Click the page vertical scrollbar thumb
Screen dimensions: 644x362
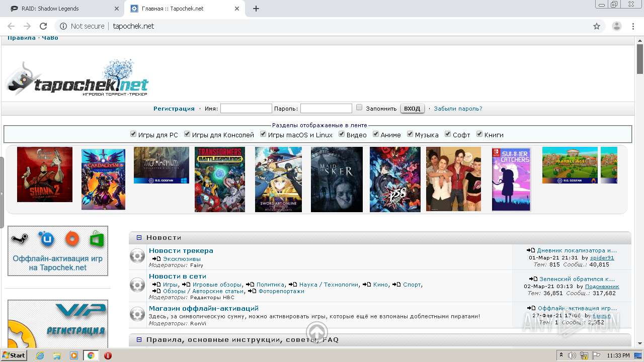pos(639,59)
